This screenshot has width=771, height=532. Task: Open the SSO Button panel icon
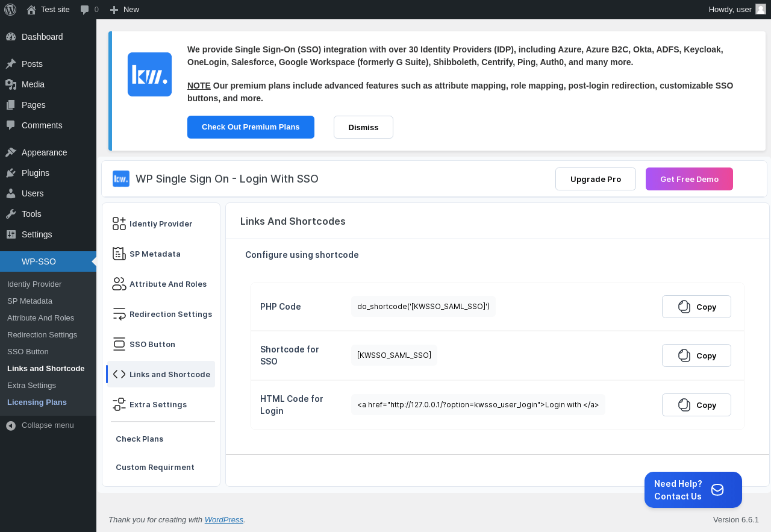point(119,344)
